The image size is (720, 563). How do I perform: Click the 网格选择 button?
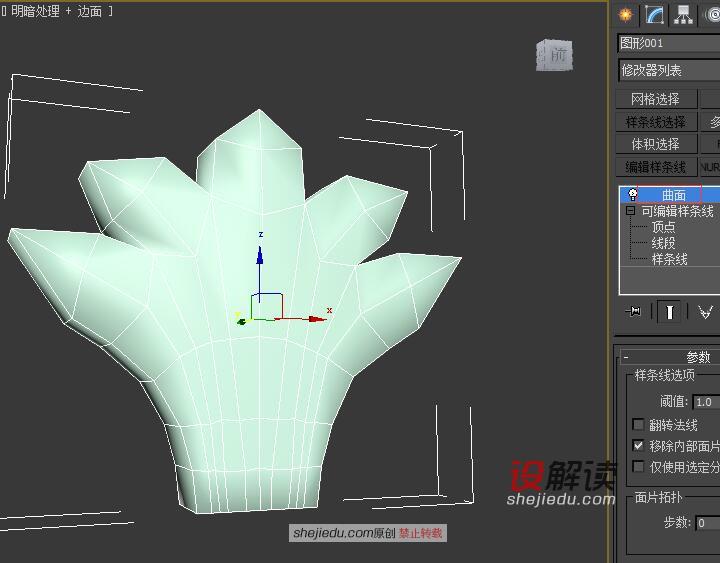[x=655, y=99]
